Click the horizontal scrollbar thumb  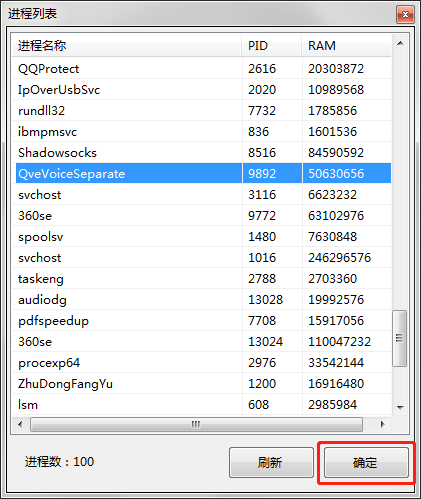point(196,424)
